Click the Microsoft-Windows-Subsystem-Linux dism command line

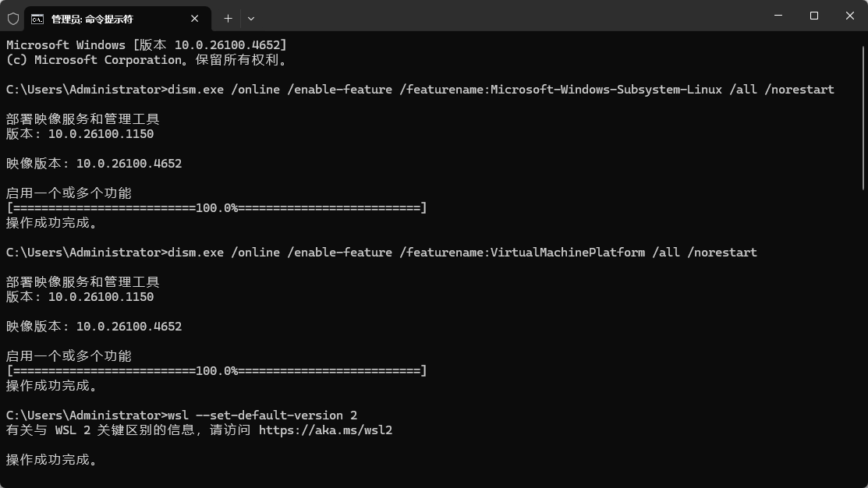click(499, 90)
